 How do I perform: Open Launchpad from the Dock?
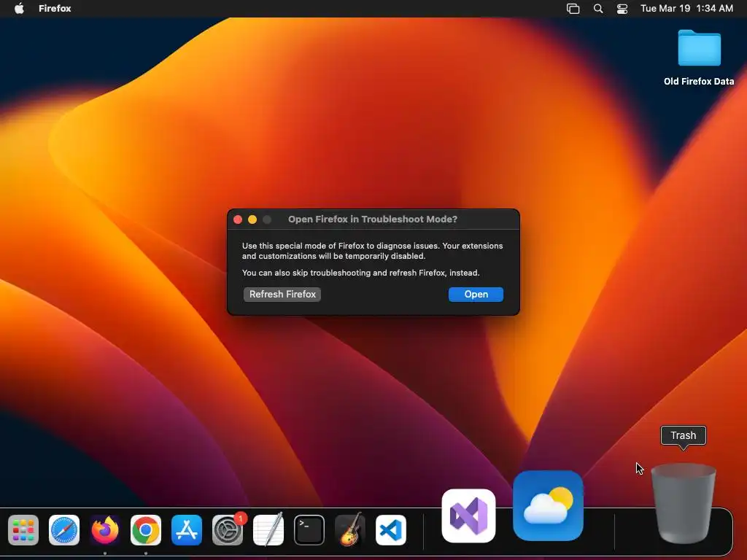(23, 530)
